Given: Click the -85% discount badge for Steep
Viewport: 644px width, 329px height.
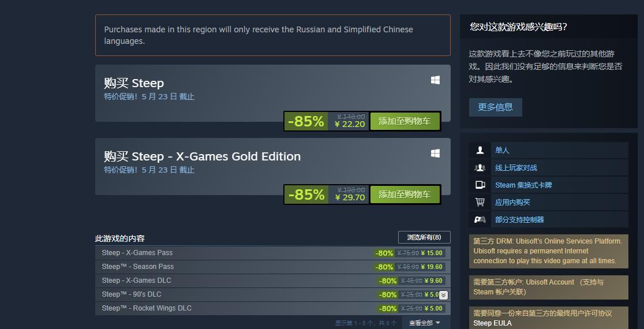Looking at the screenshot, I should [306, 121].
